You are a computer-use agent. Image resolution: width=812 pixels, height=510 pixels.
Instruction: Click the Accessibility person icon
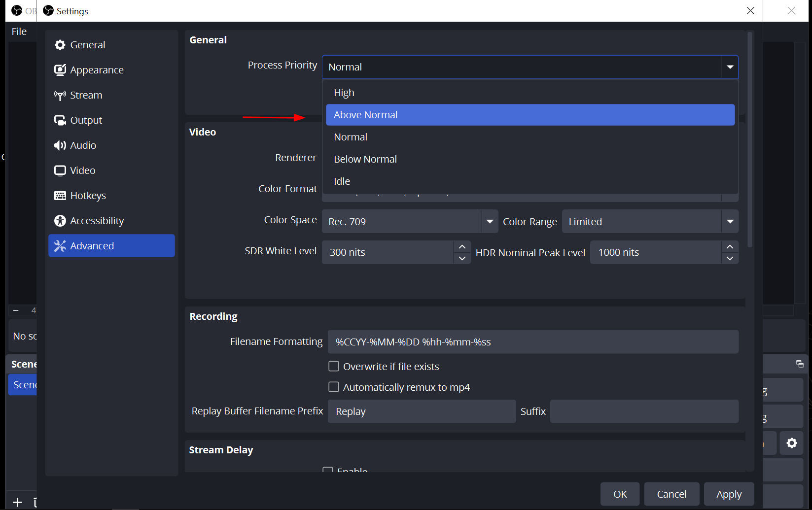60,221
